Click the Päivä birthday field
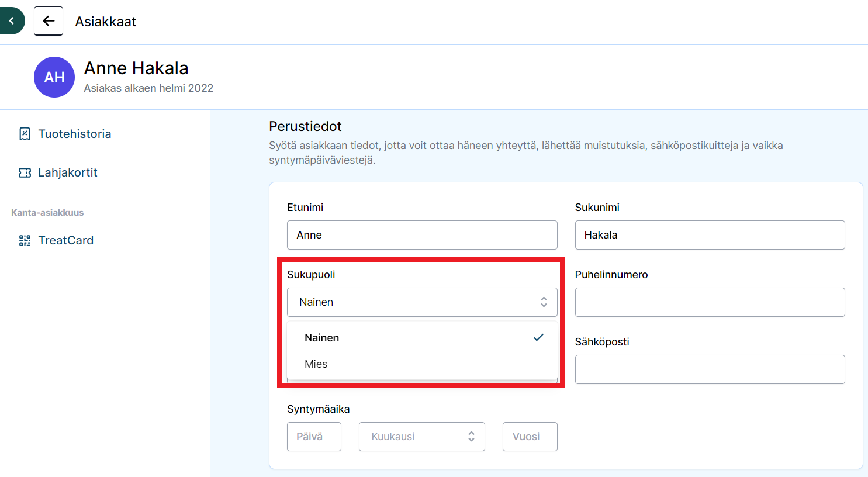This screenshot has width=868, height=477. coord(314,437)
